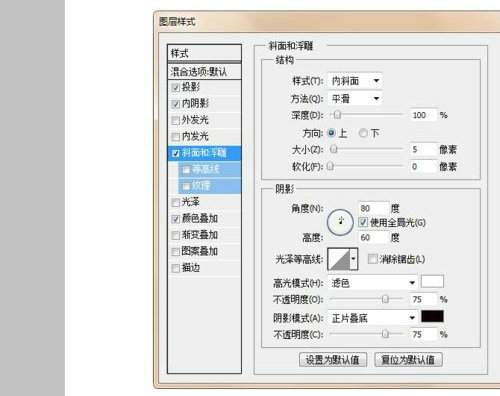Enable the 光泽 checkbox

[176, 202]
